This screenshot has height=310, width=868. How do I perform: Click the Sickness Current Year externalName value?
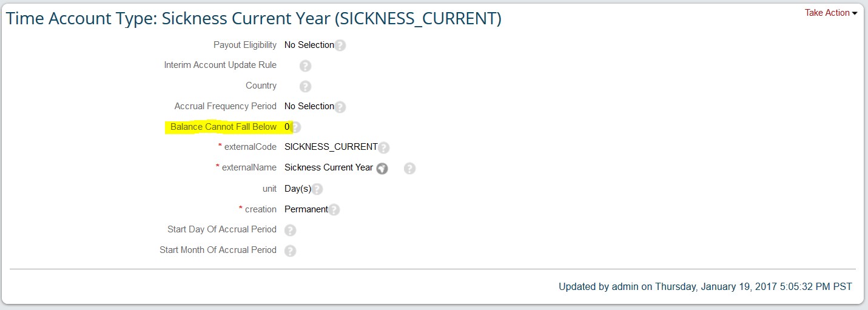pyautogui.click(x=329, y=167)
